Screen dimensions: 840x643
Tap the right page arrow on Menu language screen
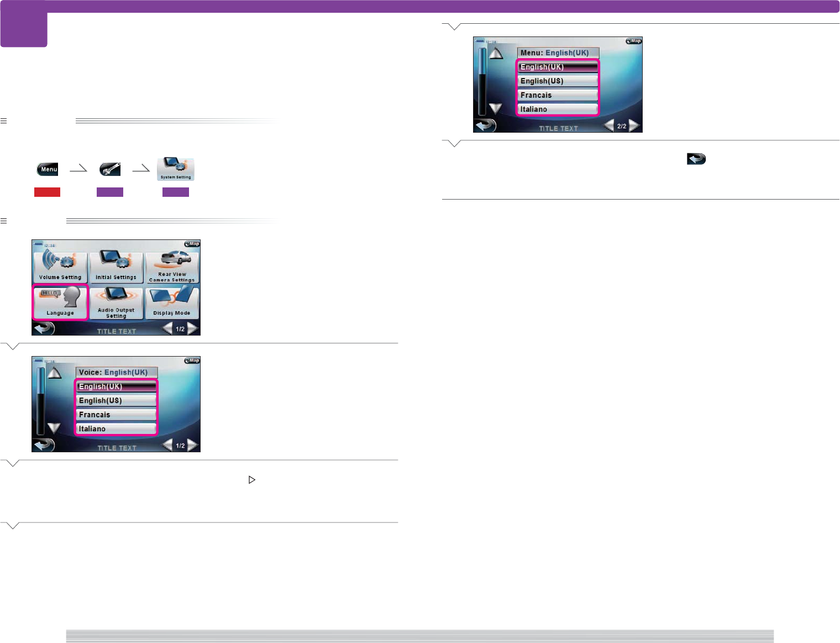(x=634, y=126)
